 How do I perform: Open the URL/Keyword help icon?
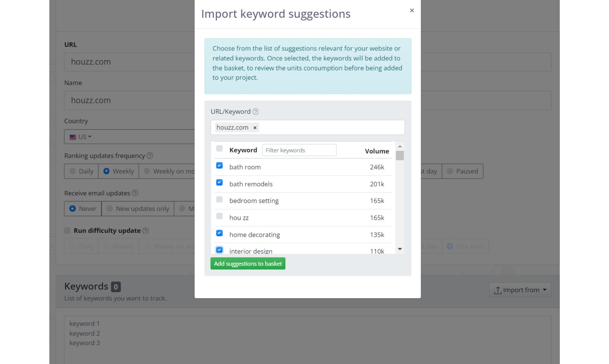pos(256,112)
